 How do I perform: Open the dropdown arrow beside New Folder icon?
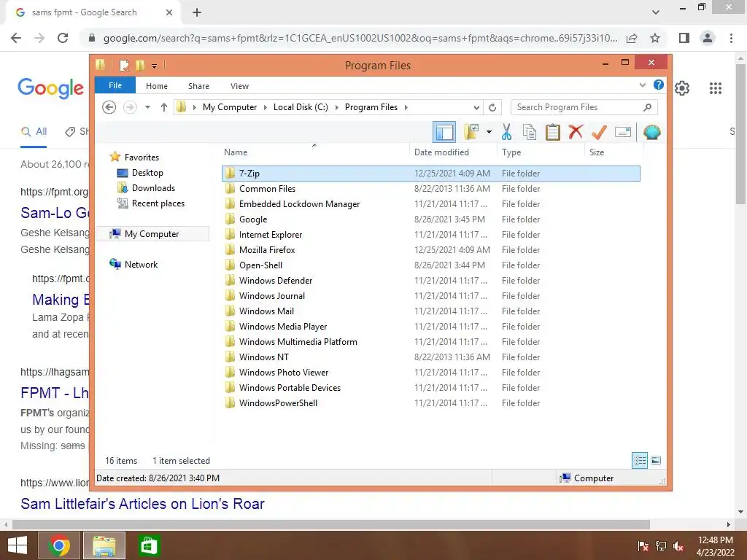489,132
